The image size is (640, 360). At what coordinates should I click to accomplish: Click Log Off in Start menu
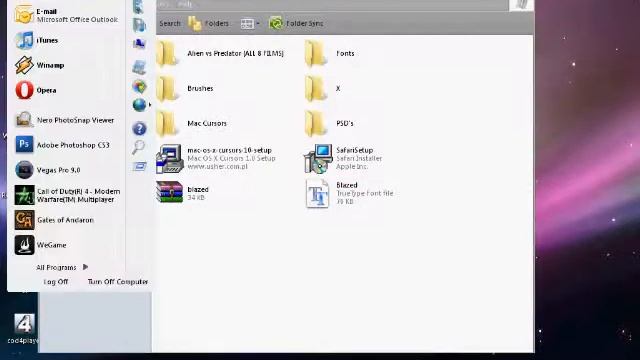(56, 282)
